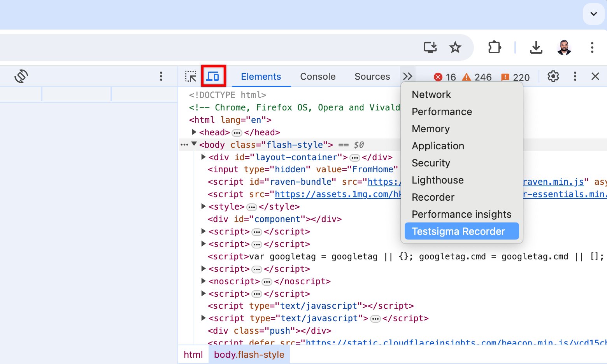Screen dimensions: 607x364
Task: Expand the layout-container div
Action: (203, 157)
